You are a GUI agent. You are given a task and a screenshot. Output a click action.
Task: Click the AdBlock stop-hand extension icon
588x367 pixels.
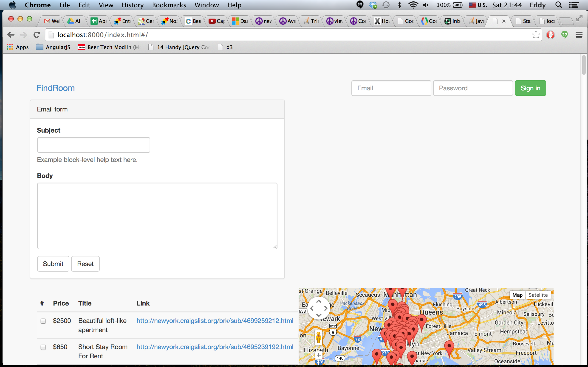(x=550, y=35)
